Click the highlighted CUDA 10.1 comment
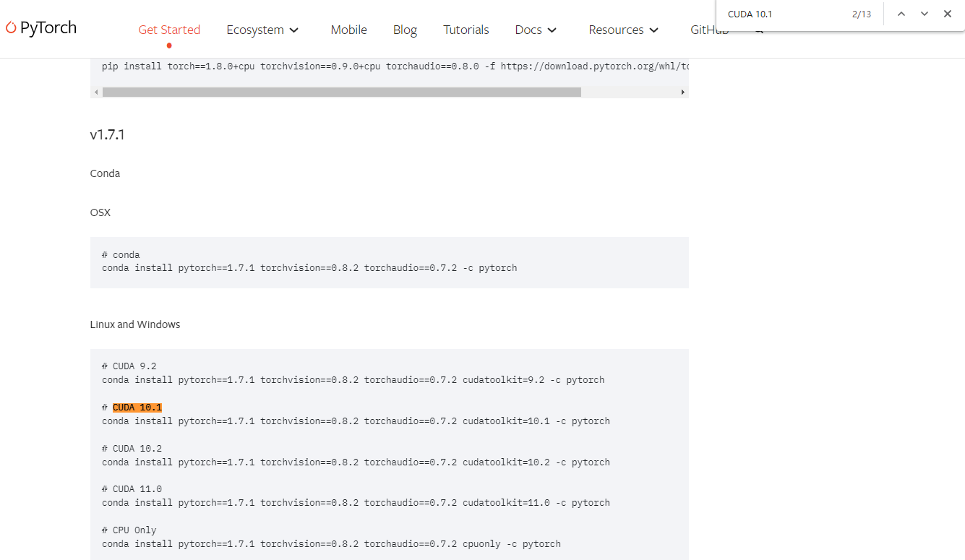The width and height of the screenshot is (965, 560). pos(137,408)
